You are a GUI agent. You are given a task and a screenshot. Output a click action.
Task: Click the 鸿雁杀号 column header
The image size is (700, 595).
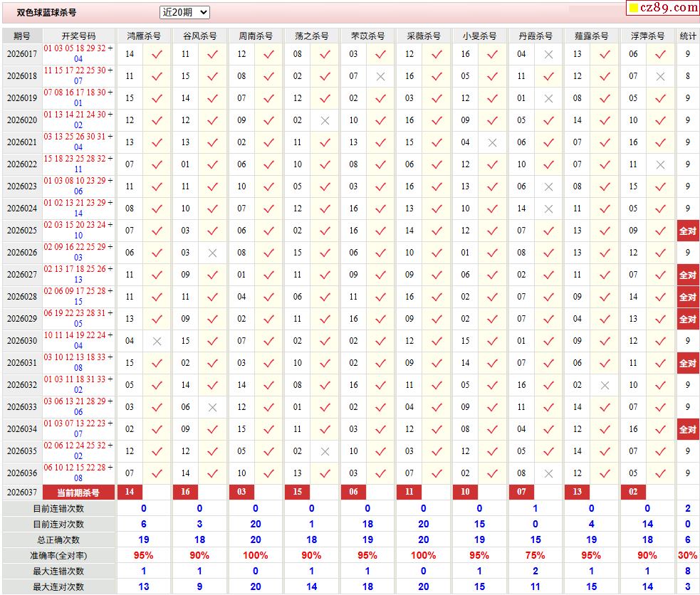point(143,36)
